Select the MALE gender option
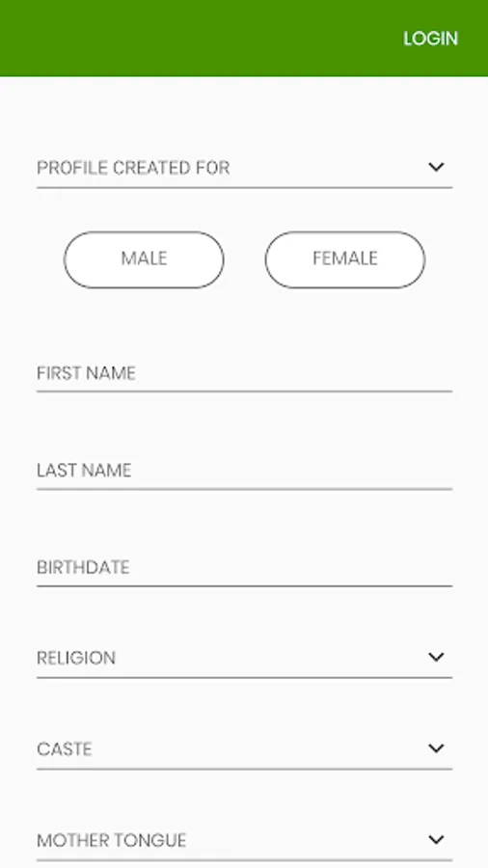 pos(144,259)
